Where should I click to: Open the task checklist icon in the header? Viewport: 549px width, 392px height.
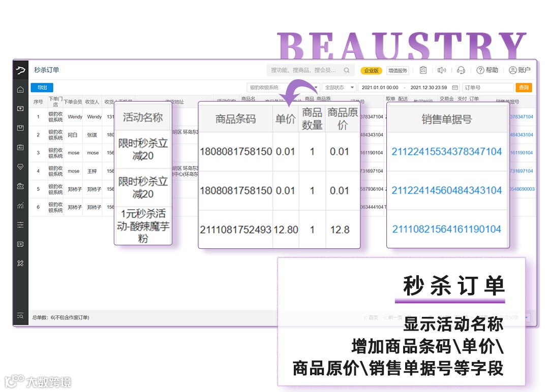tap(423, 70)
